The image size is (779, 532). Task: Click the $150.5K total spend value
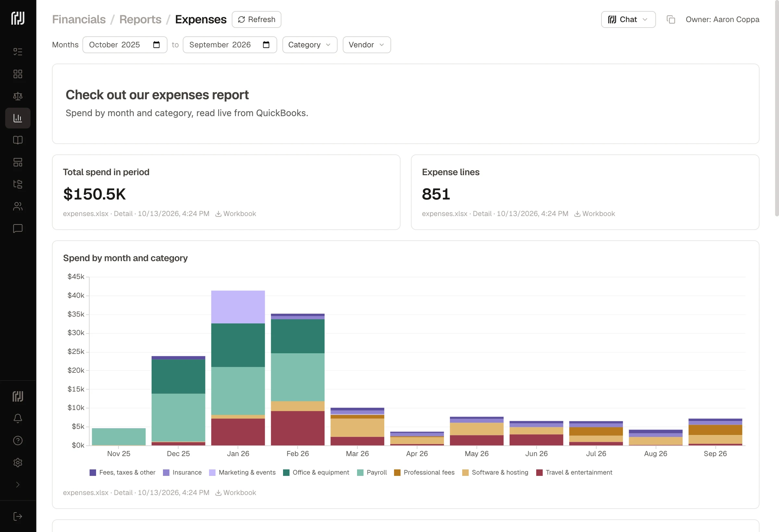94,194
